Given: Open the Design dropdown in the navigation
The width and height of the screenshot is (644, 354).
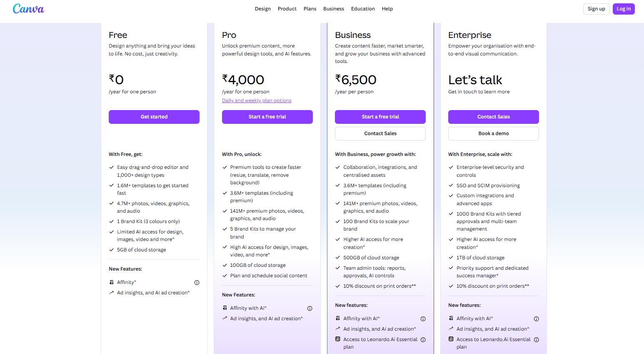Looking at the screenshot, I should 262,8.
